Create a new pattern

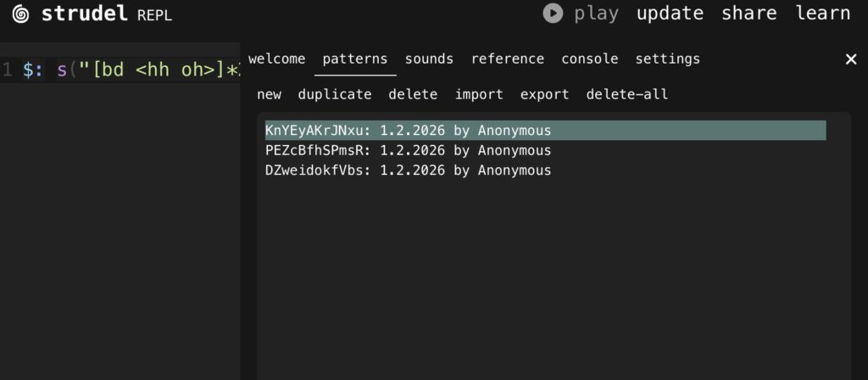tap(269, 95)
